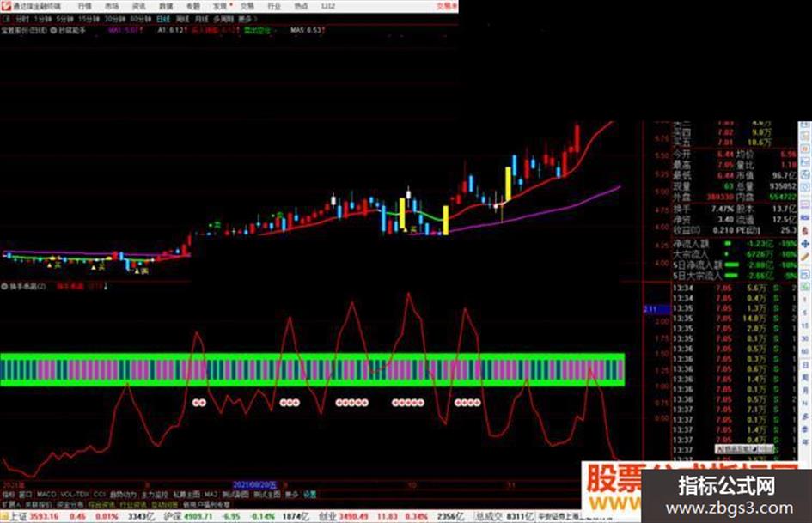812x523 pixels.
Task: Click the 市值 96.7亿 value
Action: [784, 176]
